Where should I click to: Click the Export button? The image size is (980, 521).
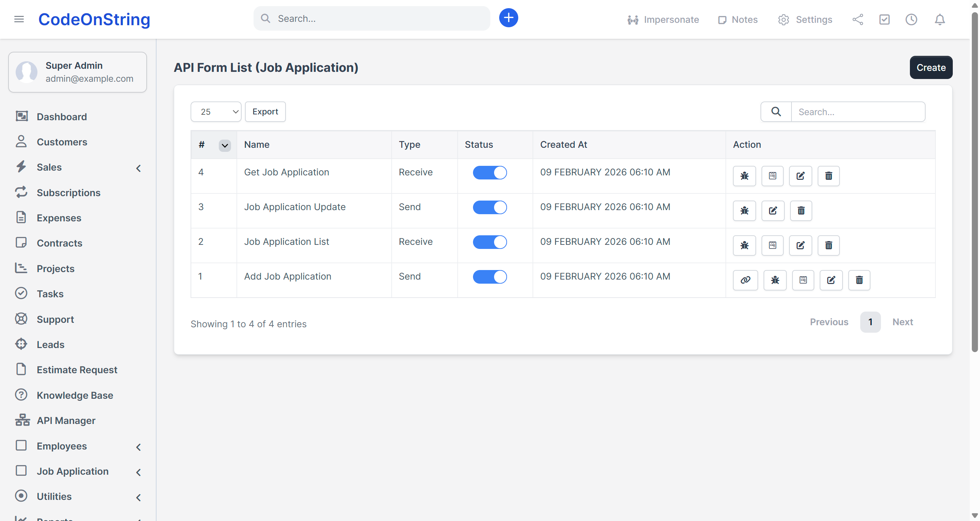coord(265,112)
